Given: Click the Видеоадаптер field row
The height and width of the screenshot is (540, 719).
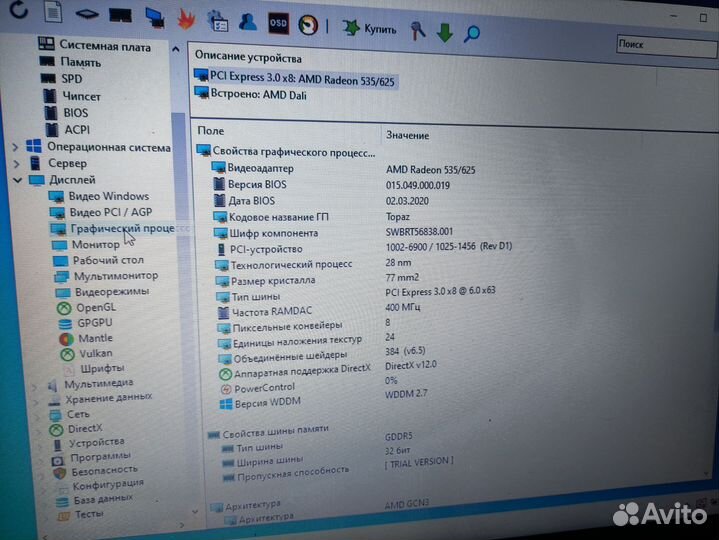Looking at the screenshot, I should [x=344, y=169].
